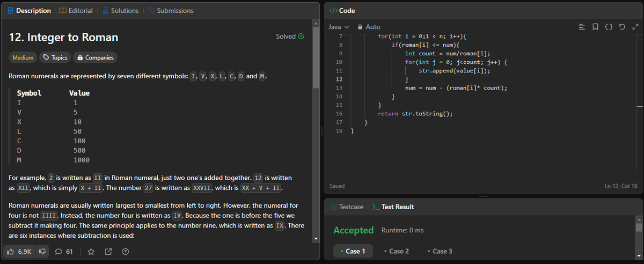Click the Medium difficulty tag
644x264 pixels.
[x=23, y=57]
